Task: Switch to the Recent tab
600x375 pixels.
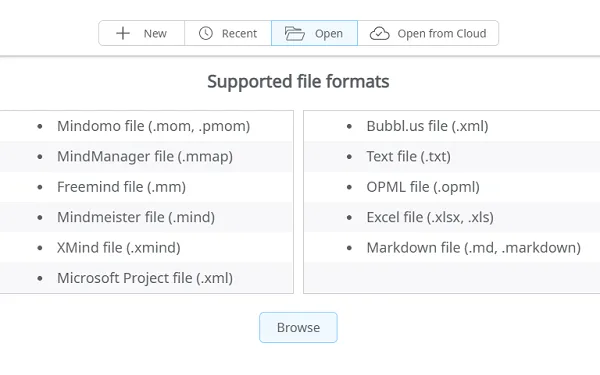Action: (228, 33)
